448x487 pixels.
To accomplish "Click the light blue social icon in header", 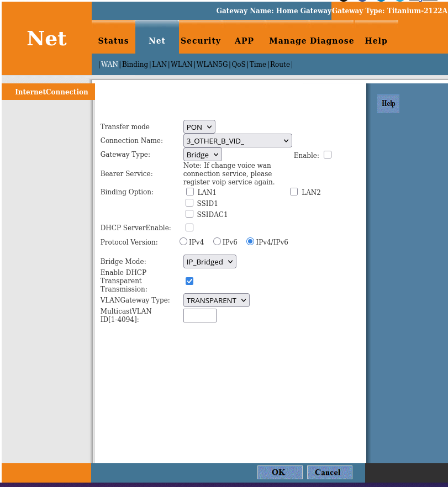I will 400,3.
